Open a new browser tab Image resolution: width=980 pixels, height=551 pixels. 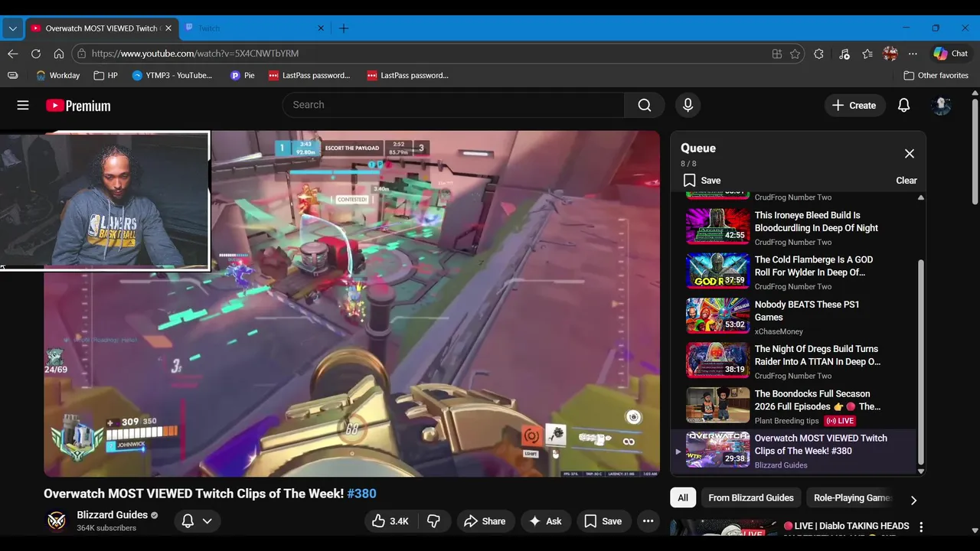[x=344, y=28]
